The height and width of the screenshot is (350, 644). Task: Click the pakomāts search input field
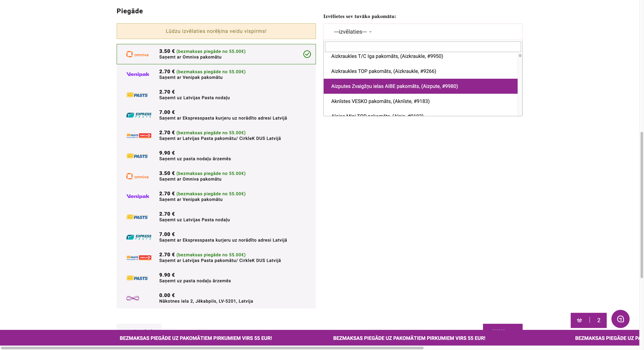[x=422, y=47]
